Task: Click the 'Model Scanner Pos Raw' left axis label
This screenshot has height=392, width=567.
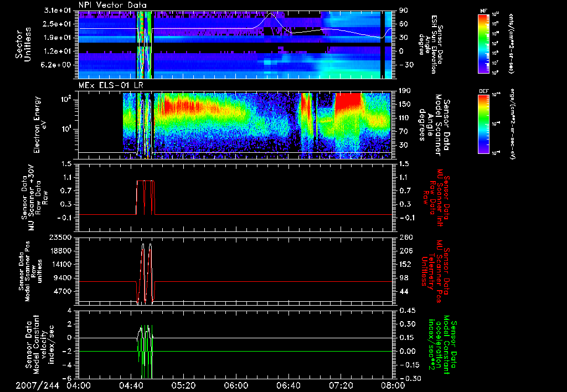Action: (30, 271)
